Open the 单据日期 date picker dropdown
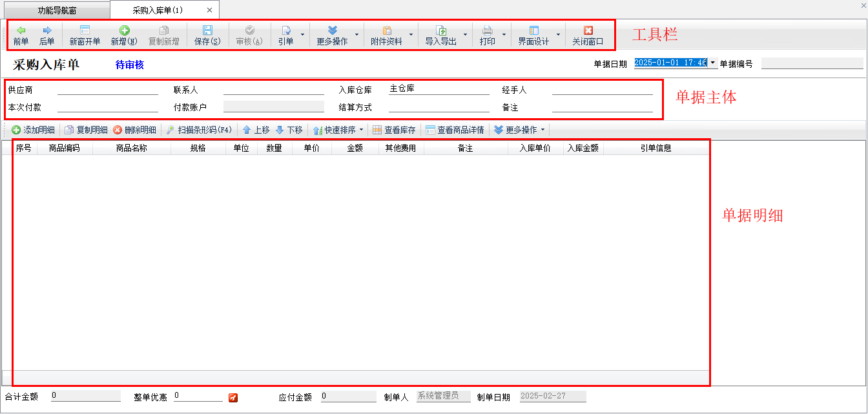This screenshot has width=868, height=414. click(713, 63)
